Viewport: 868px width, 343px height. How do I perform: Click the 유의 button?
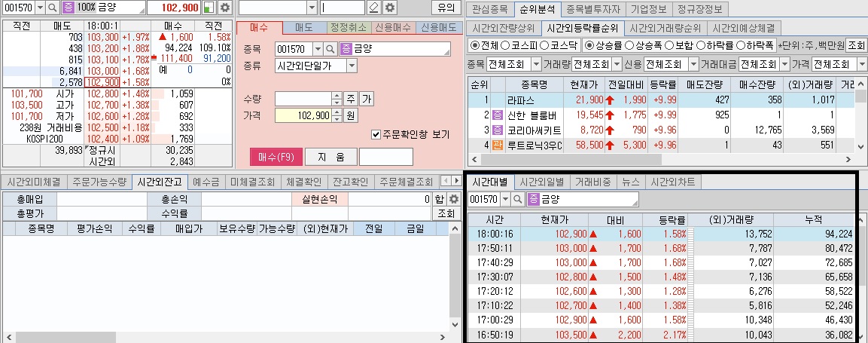point(446,8)
